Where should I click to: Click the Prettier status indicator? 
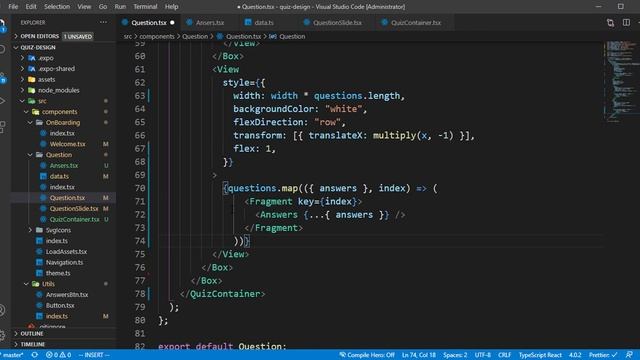coord(603,355)
